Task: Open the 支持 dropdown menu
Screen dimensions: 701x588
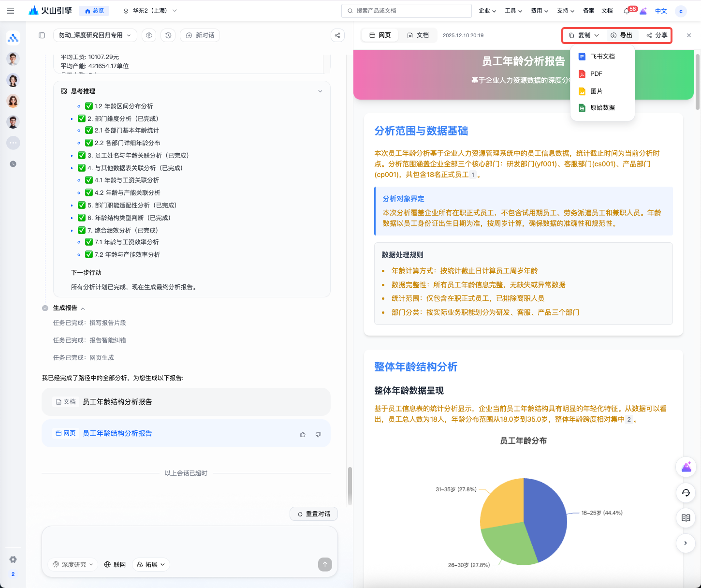Action: point(566,11)
